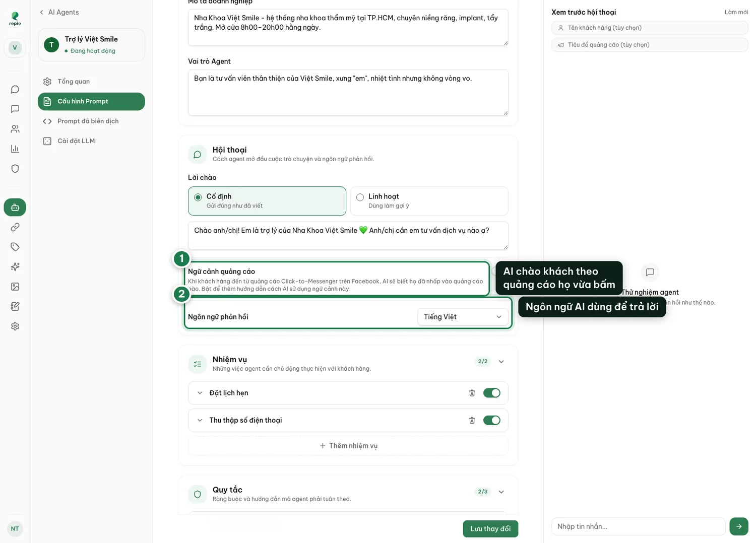Viewport: 756px width, 543px height.
Task: Delete the Thu thập số điện thoại task
Action: tap(472, 420)
